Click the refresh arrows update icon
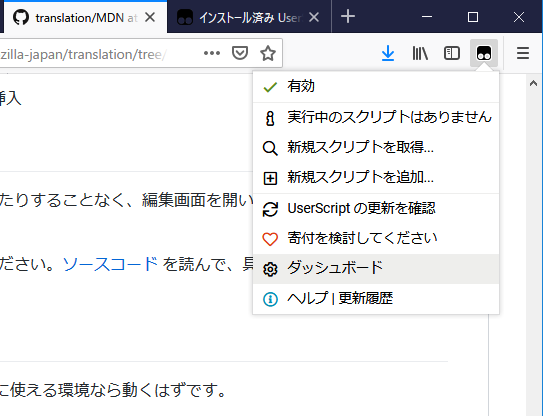Image resolution: width=543 pixels, height=416 pixels. [x=270, y=209]
